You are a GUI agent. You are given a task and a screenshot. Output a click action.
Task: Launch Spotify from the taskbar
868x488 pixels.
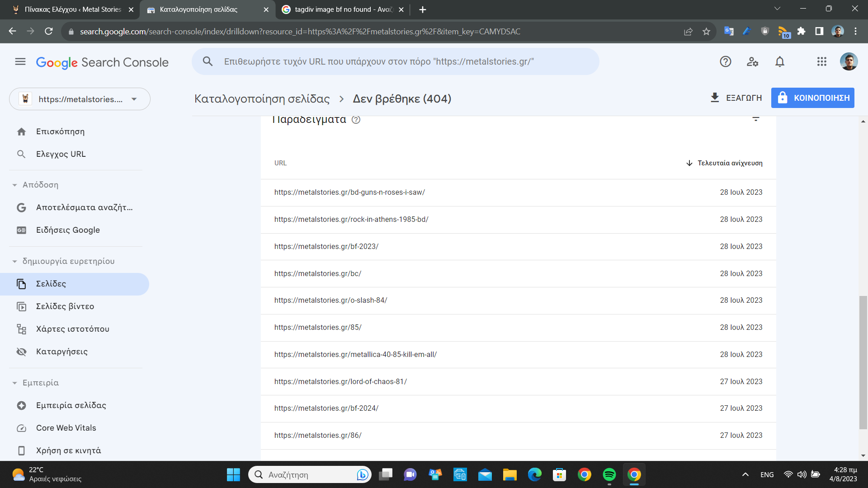pyautogui.click(x=609, y=474)
